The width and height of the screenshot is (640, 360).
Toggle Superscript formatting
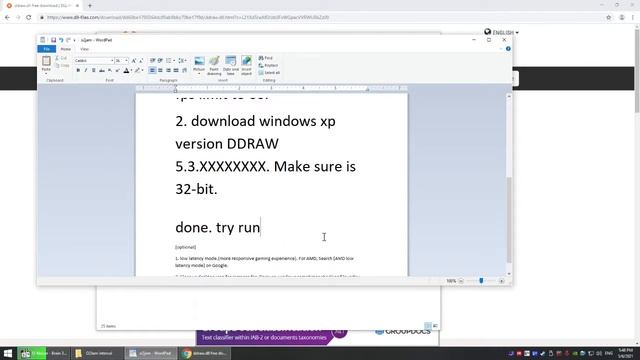tap(117, 70)
